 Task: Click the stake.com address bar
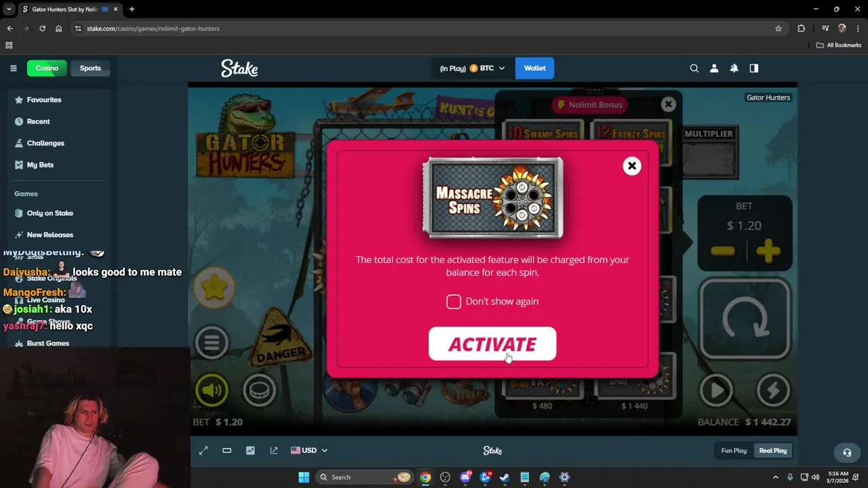(427, 28)
